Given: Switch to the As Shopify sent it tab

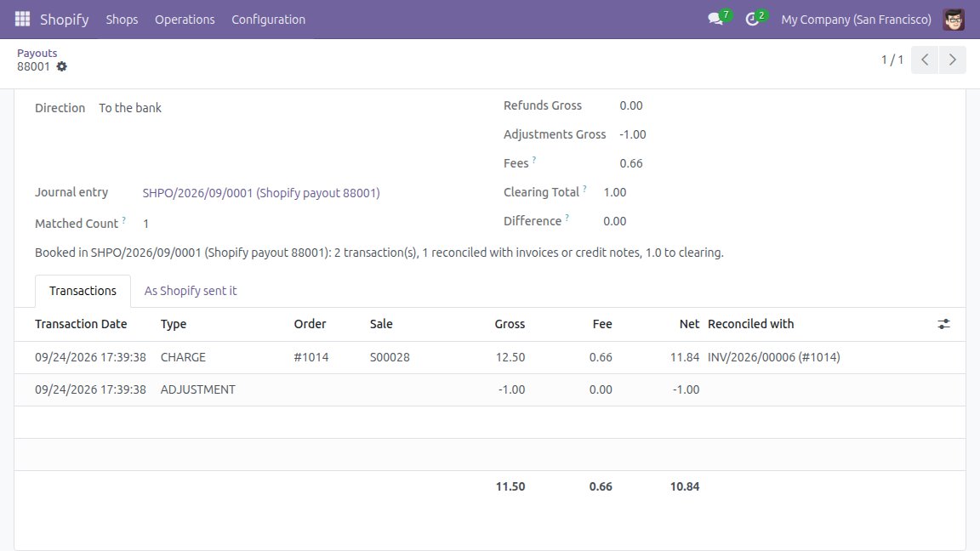Looking at the screenshot, I should pyautogui.click(x=191, y=291).
